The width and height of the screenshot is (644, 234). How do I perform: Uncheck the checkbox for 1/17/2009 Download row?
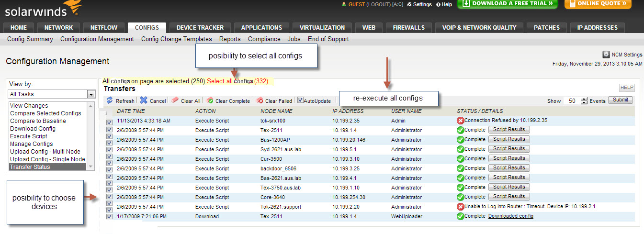[x=109, y=216]
